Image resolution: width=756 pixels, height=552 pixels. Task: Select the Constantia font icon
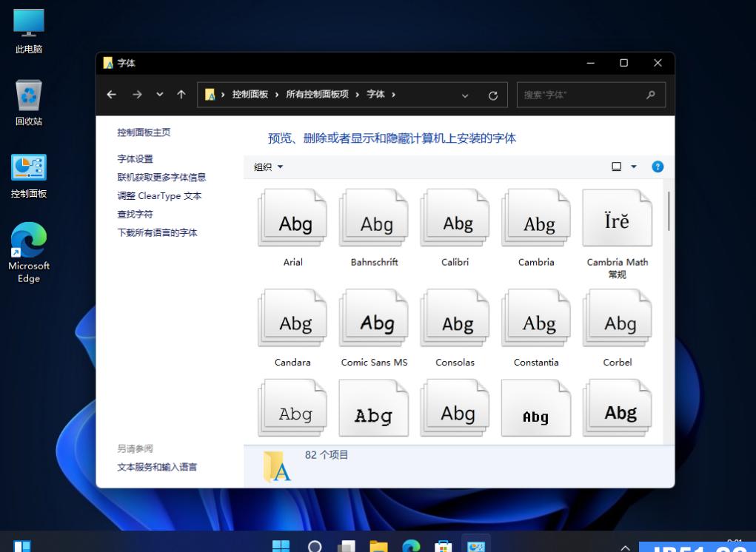pyautogui.click(x=536, y=318)
